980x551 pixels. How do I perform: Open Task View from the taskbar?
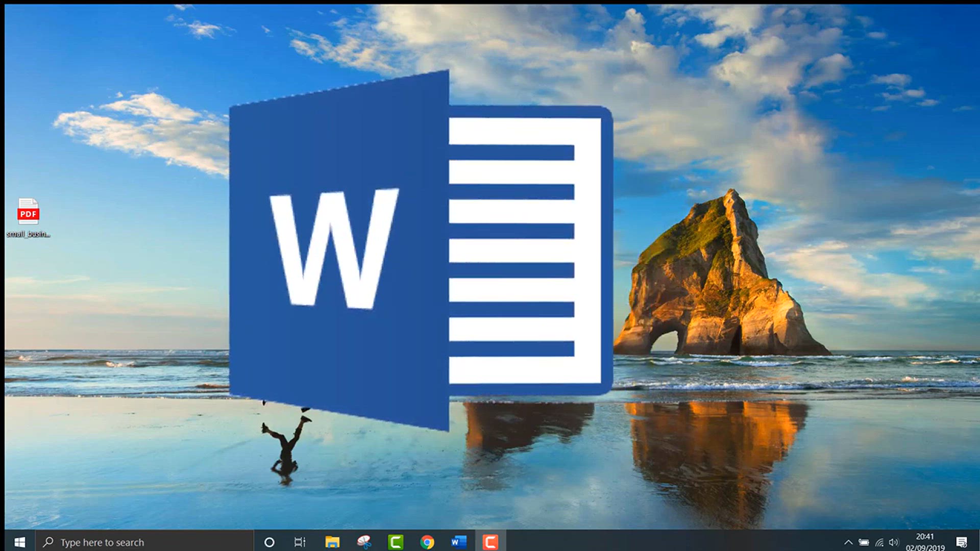click(300, 542)
